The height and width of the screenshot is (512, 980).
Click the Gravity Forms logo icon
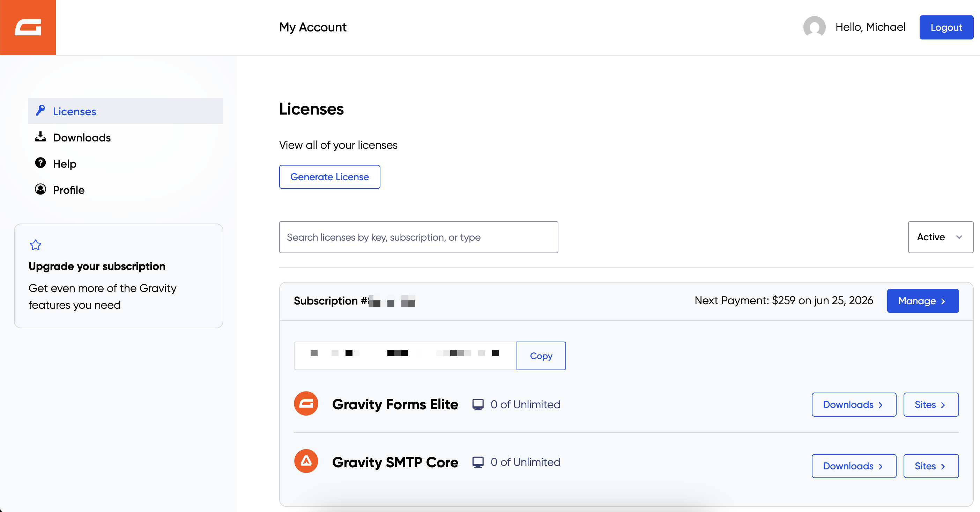[28, 27]
